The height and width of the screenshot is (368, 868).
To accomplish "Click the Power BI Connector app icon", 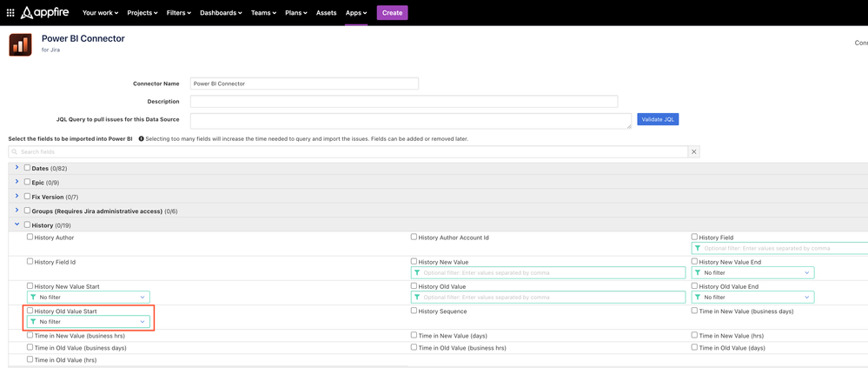I will point(21,45).
